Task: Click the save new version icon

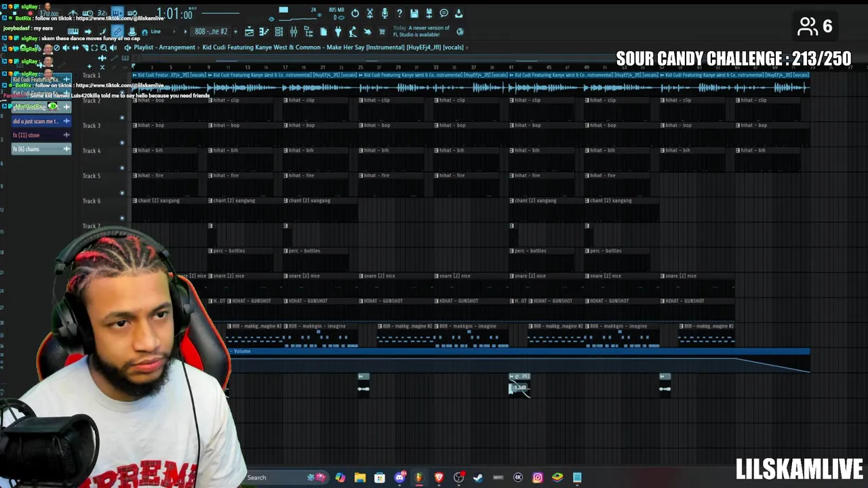Action: 429,14
